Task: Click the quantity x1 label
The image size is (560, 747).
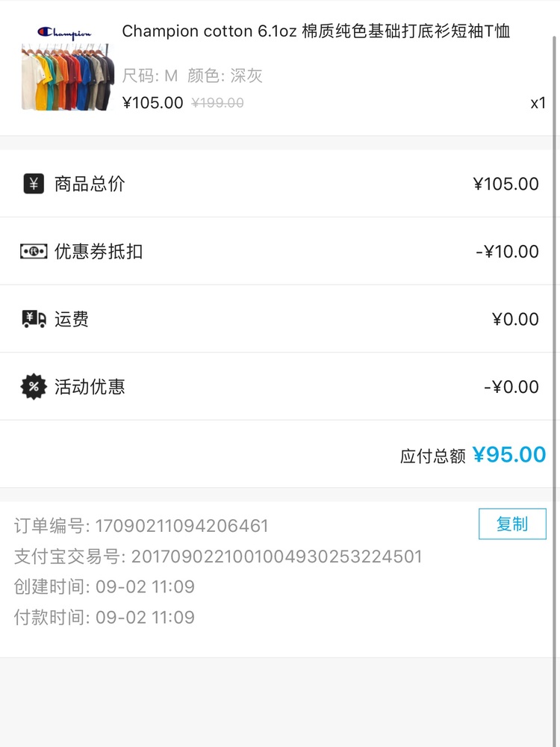Action: (538, 103)
